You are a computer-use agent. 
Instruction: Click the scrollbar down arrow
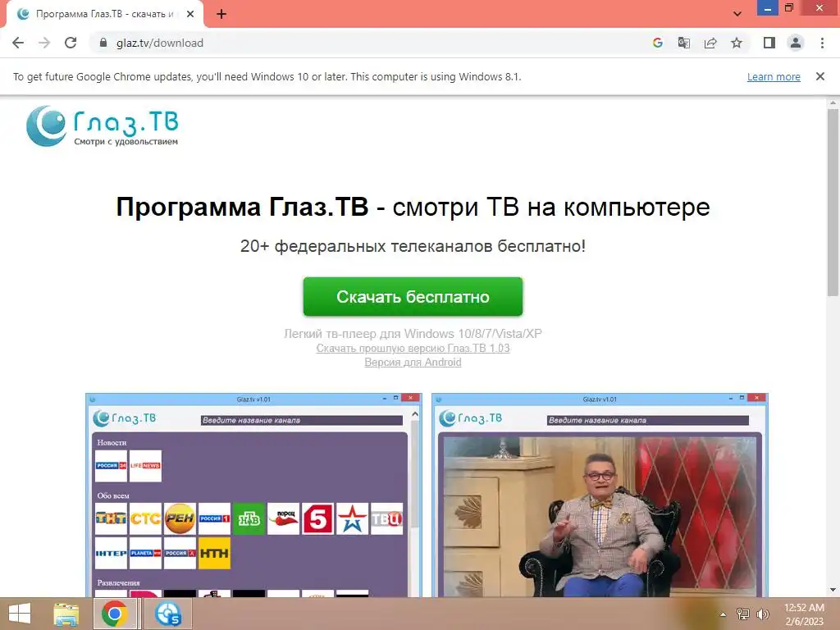833,590
